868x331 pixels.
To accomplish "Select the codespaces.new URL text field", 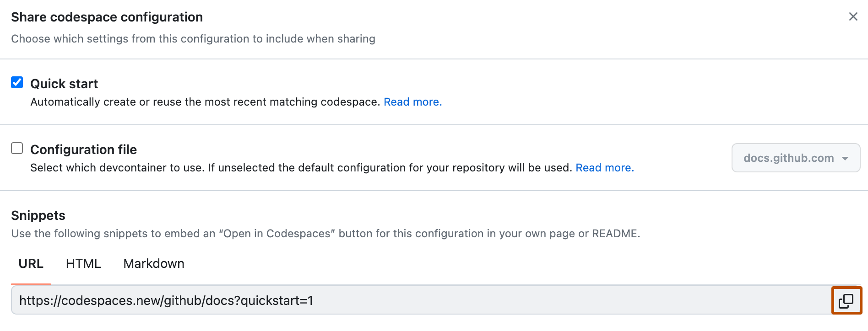I will tap(320, 301).
